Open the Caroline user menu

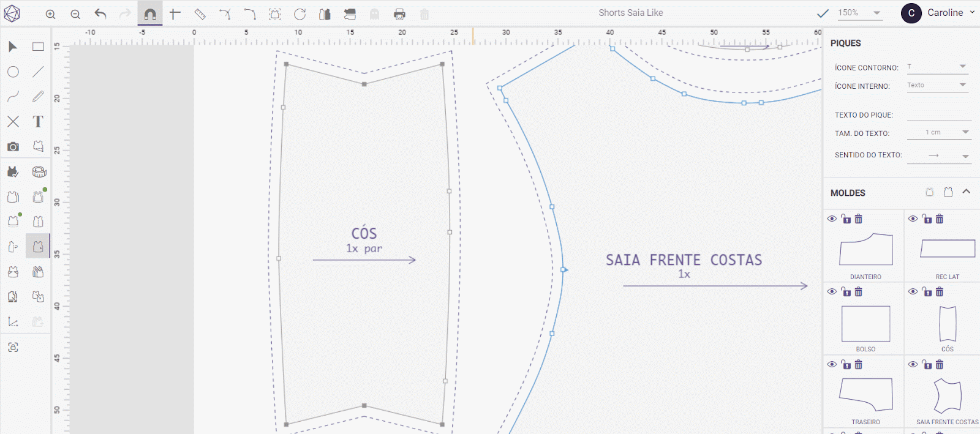point(944,13)
